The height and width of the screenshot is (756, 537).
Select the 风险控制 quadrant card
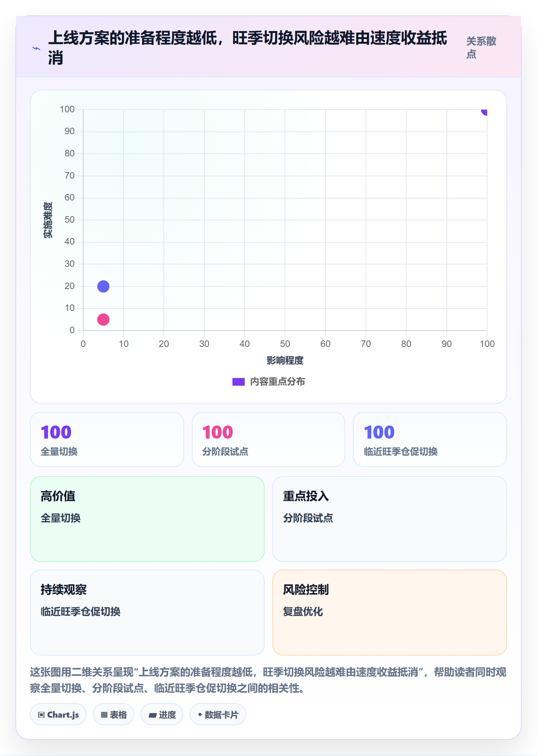click(390, 613)
